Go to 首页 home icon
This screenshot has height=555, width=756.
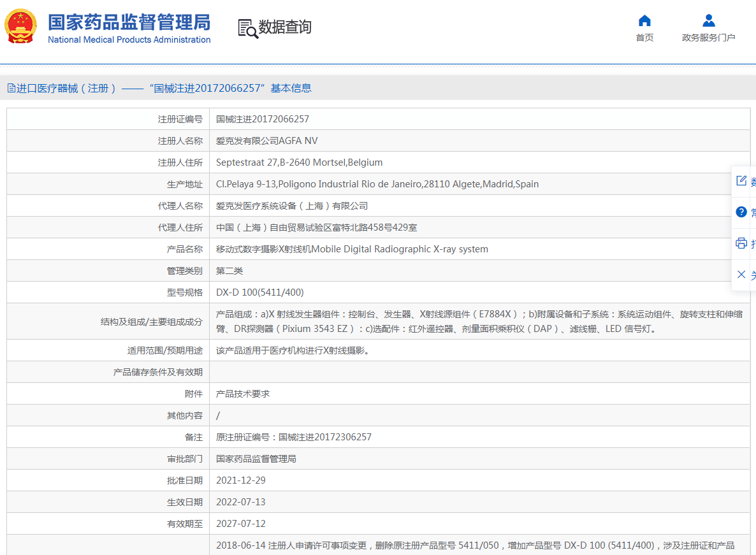644,21
